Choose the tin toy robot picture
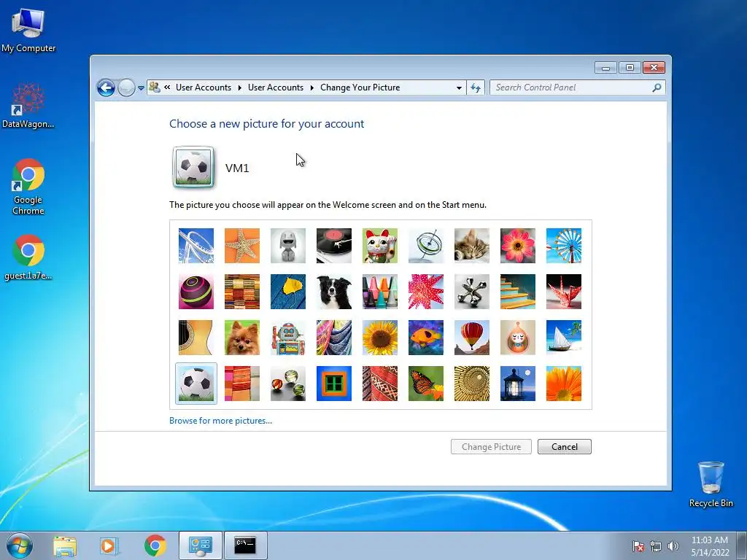This screenshot has height=560, width=747. point(288,338)
